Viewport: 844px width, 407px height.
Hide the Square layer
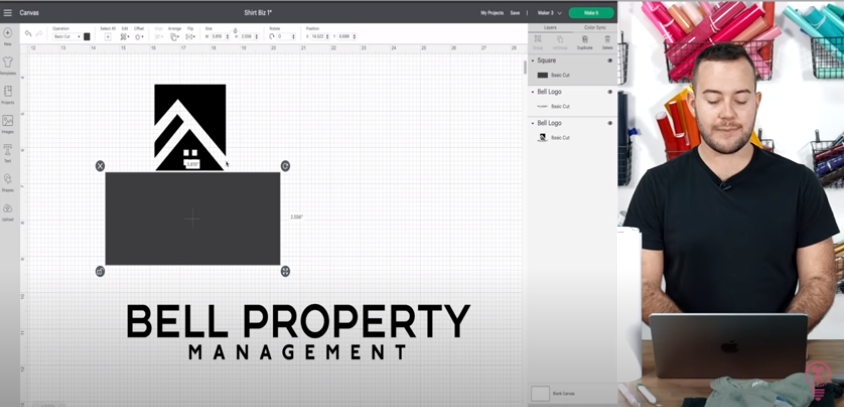(610, 61)
